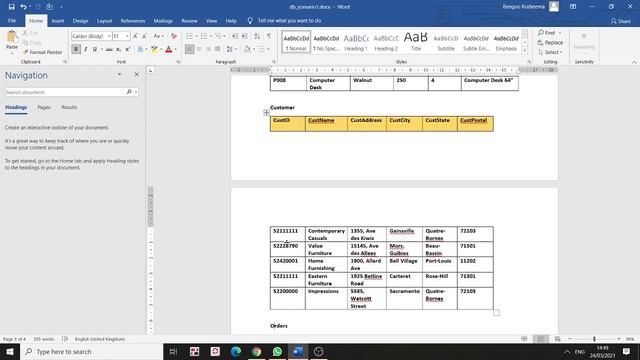
Task: Click Format Painter
Action: (x=42, y=52)
